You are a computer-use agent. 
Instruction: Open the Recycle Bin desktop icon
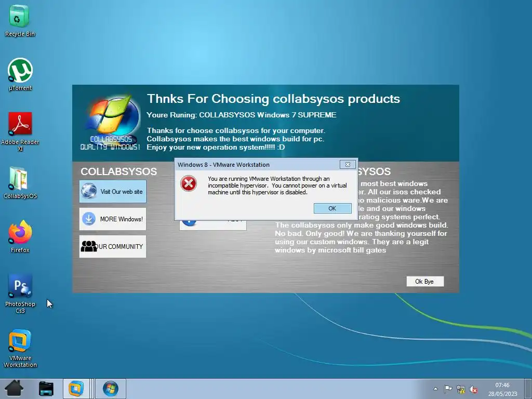pos(20,20)
